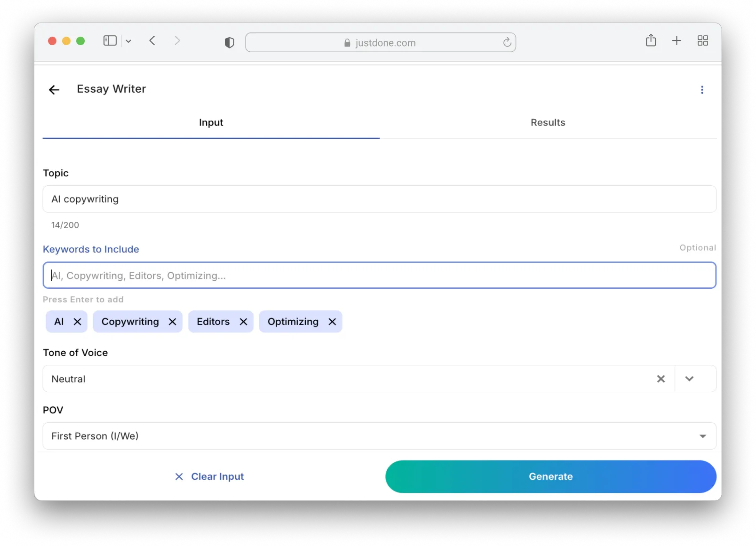756x546 pixels.
Task: Open the POV dropdown menu
Action: pos(702,436)
